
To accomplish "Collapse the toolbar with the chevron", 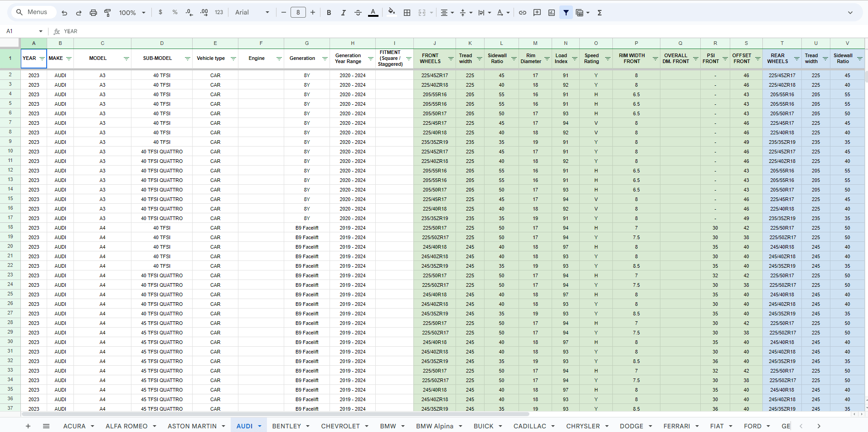I will [x=850, y=13].
